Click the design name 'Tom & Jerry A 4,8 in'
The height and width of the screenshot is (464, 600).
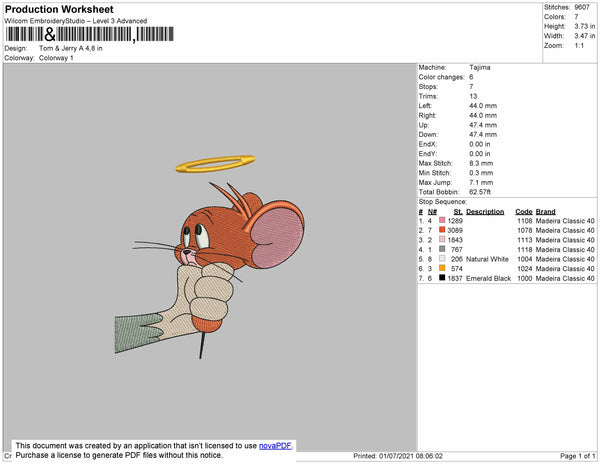click(71, 48)
